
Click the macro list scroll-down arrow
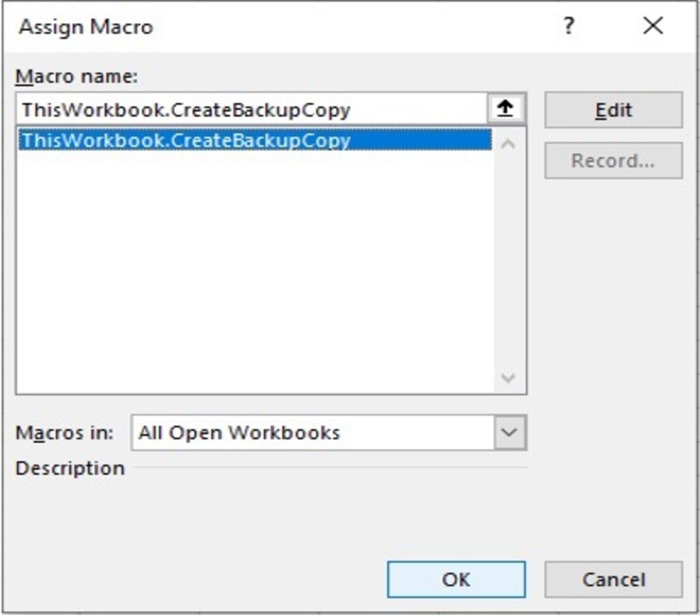[508, 378]
